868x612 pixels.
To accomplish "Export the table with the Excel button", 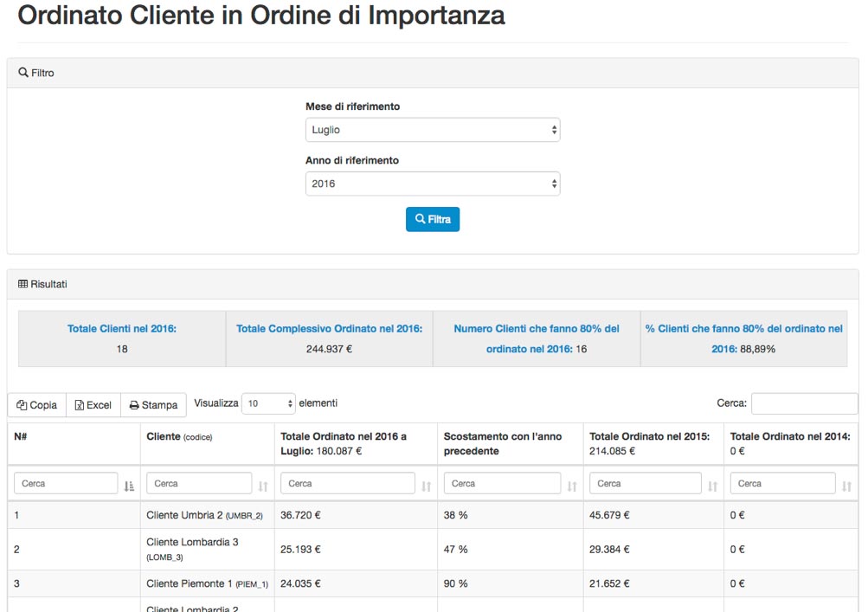I will click(93, 405).
